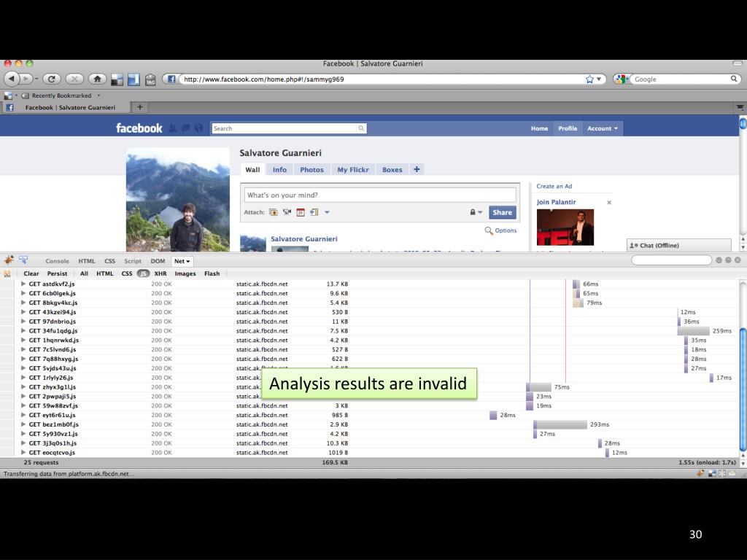
Task: Click the Share button
Action: click(502, 212)
